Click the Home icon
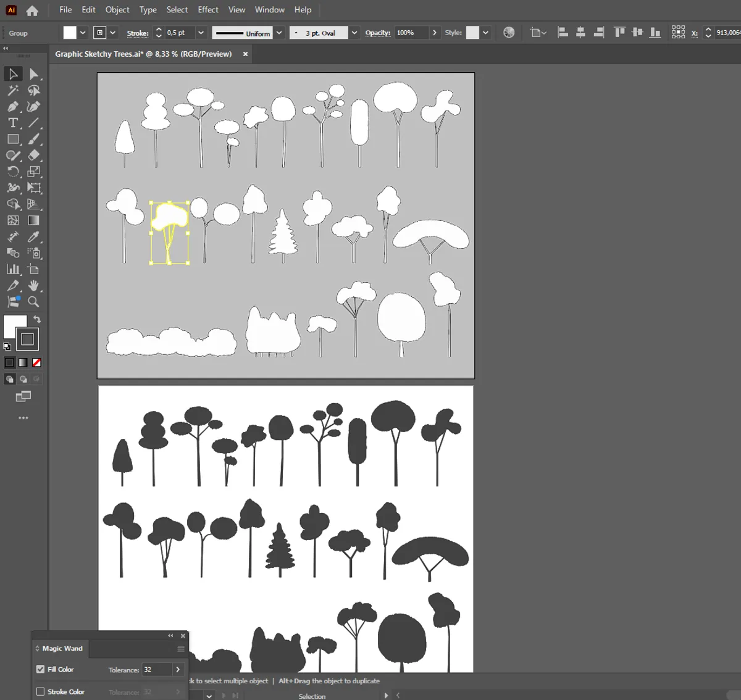This screenshot has width=741, height=700. [32, 10]
